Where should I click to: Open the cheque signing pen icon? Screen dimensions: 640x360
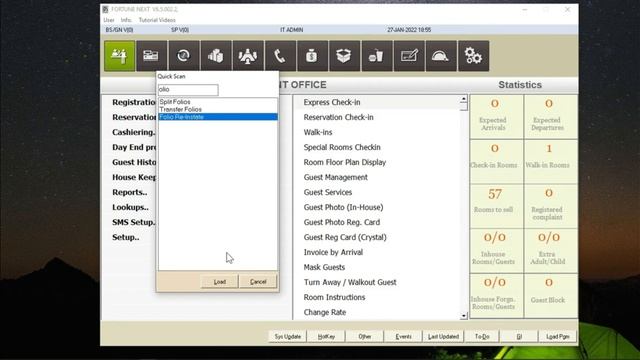[409, 56]
